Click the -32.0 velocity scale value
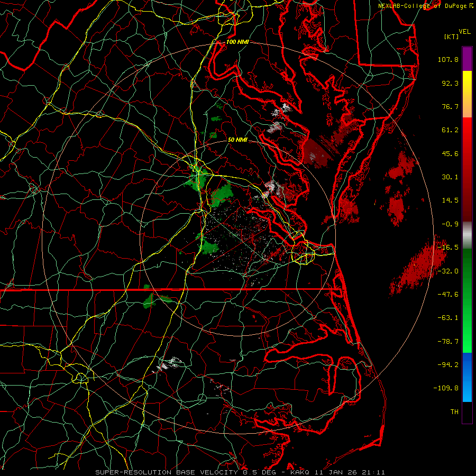This screenshot has height=476, width=476. 448,271
